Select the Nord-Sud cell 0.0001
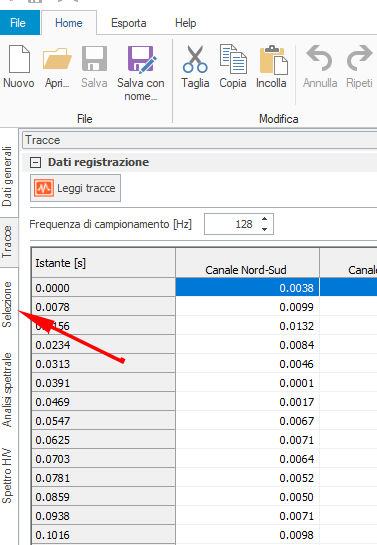This screenshot has width=377, height=545. pos(247,383)
